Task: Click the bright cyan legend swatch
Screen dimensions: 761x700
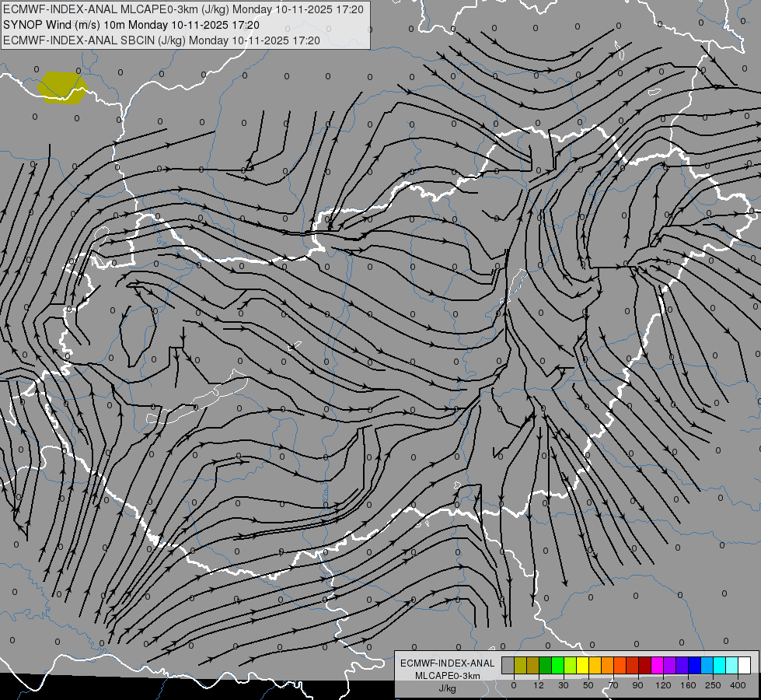Action: 719,666
